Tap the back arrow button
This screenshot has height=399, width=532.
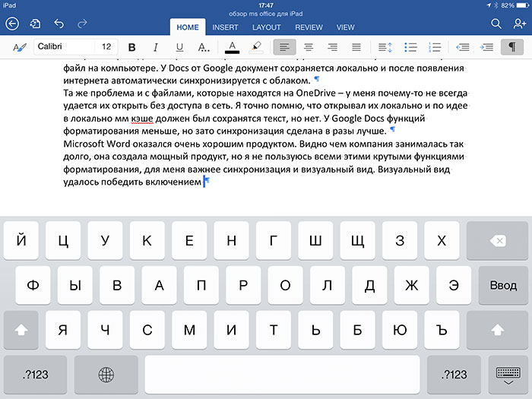tap(11, 24)
